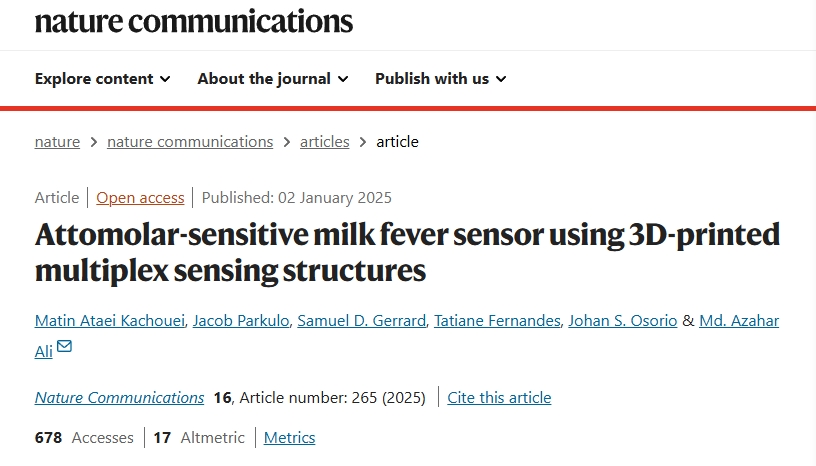Click author Johan S. Osorio
This screenshot has width=816, height=466.
(622, 321)
